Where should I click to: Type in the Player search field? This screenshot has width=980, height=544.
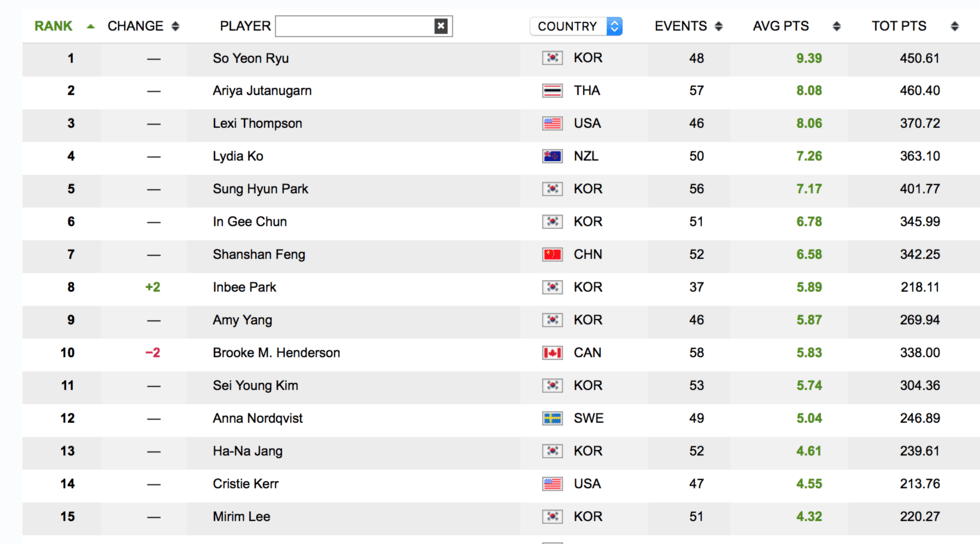(353, 26)
